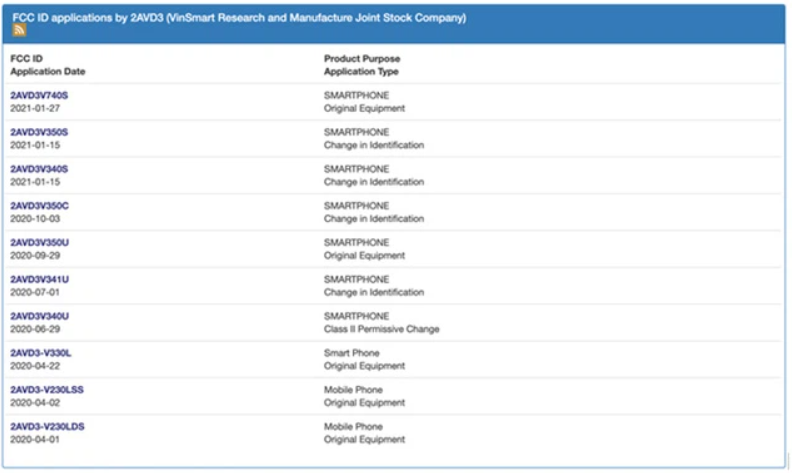Open FCC ID 2AVD3V340U link
The image size is (792, 473).
[x=39, y=316]
